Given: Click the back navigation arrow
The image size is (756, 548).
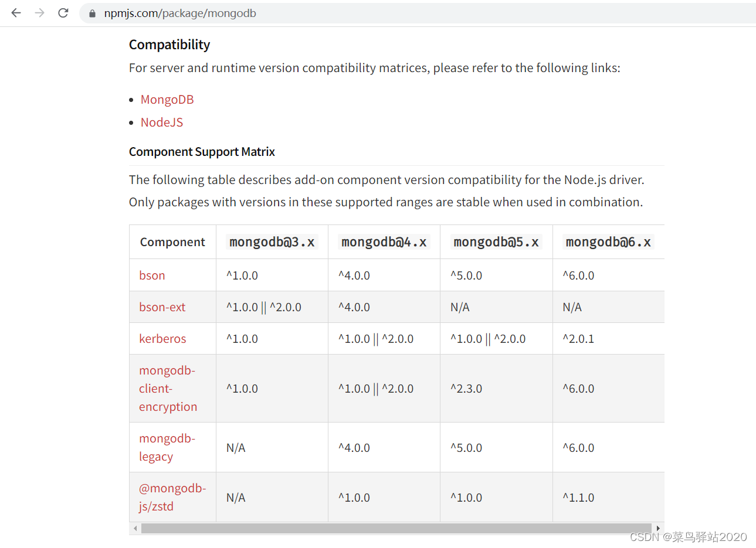Looking at the screenshot, I should [15, 12].
